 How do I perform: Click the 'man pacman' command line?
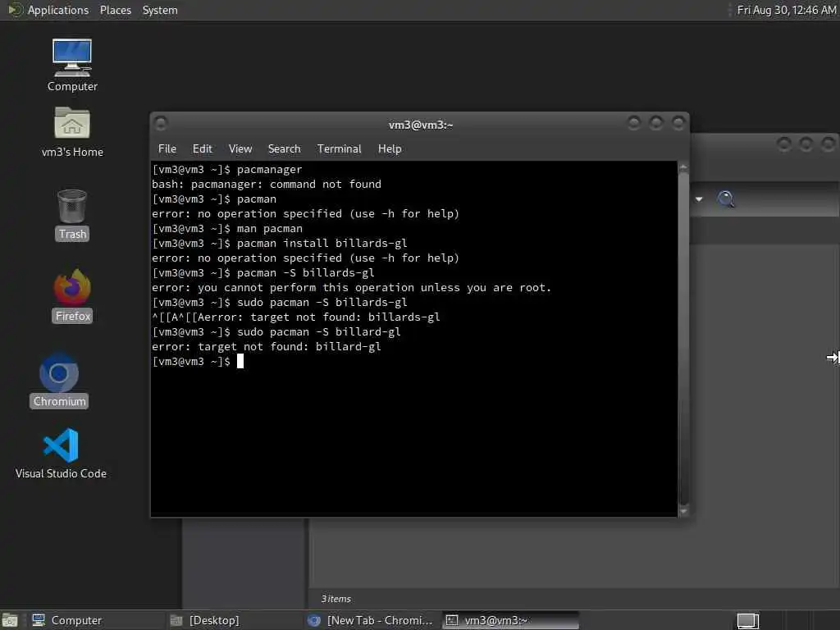(227, 229)
